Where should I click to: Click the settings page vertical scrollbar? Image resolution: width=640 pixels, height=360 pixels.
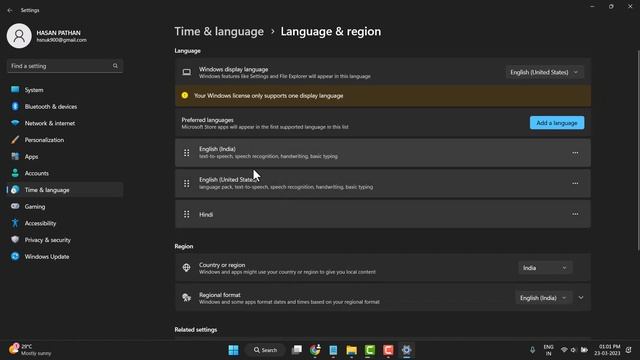click(x=638, y=151)
